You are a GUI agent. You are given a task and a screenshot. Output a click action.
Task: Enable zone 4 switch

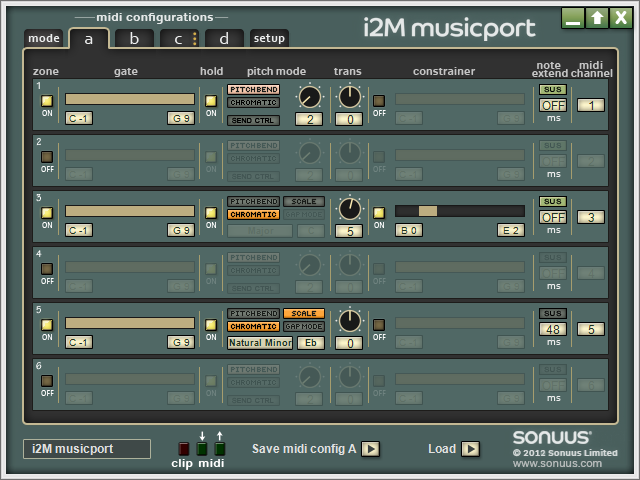click(47, 269)
